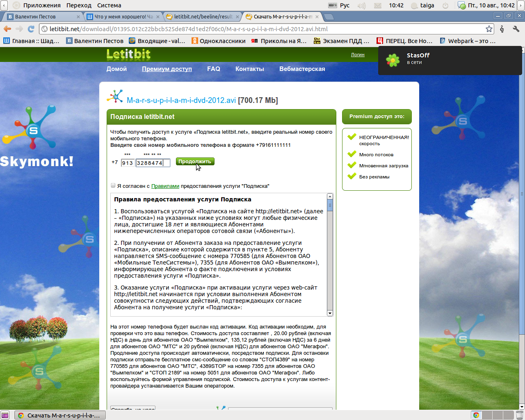This screenshot has height=420, width=525.
Task: Click the volume speaker icon in the panel
Action: 361,5
